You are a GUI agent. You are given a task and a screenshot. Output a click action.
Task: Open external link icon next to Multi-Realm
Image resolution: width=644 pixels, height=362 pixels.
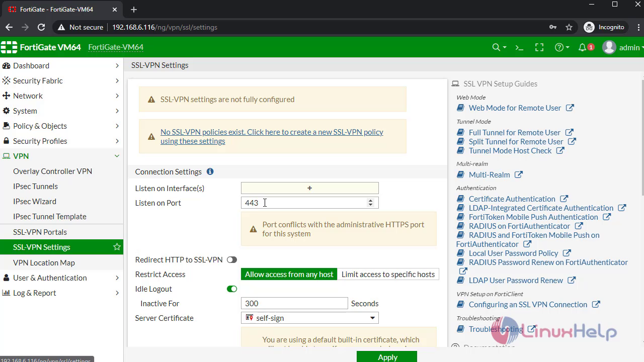(x=518, y=174)
